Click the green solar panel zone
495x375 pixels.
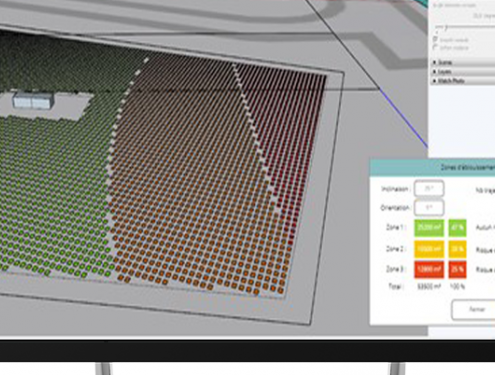click(x=53, y=187)
